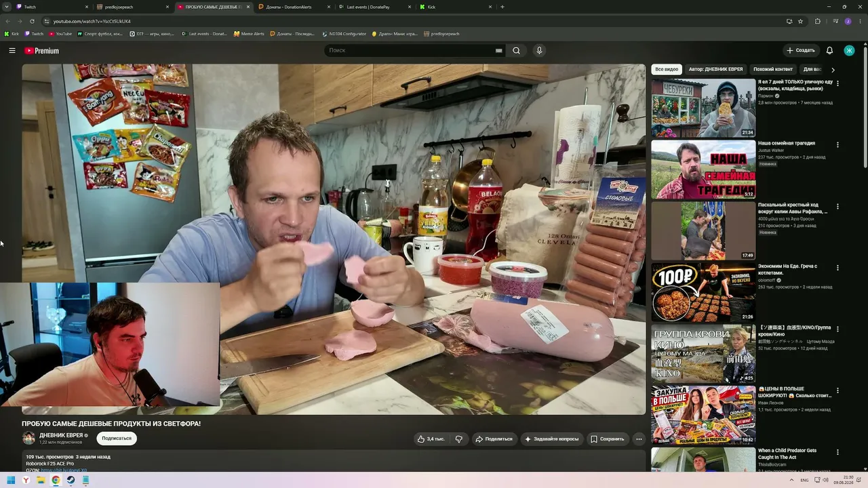
Task: Dislike the video with thumbs down
Action: point(459,439)
